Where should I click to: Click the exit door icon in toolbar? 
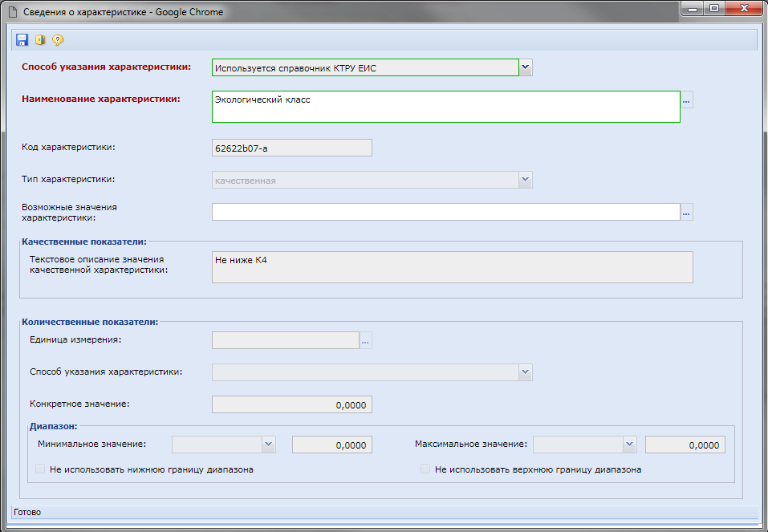coord(40,40)
